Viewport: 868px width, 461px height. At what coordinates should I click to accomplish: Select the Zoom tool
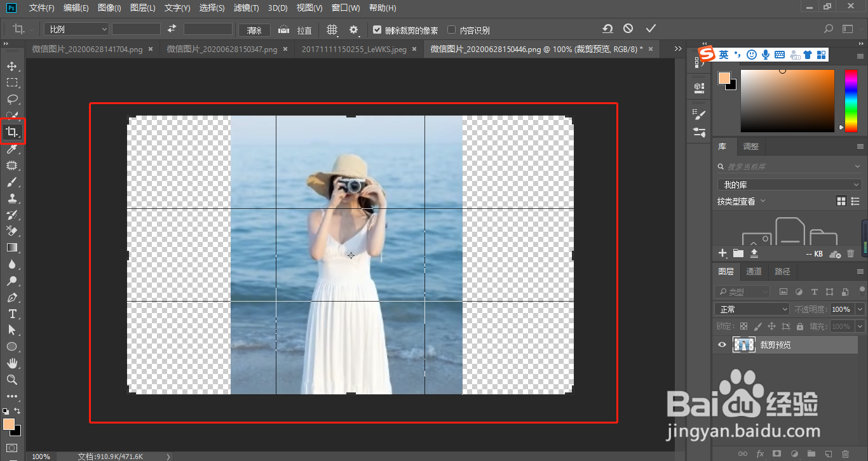[x=12, y=380]
